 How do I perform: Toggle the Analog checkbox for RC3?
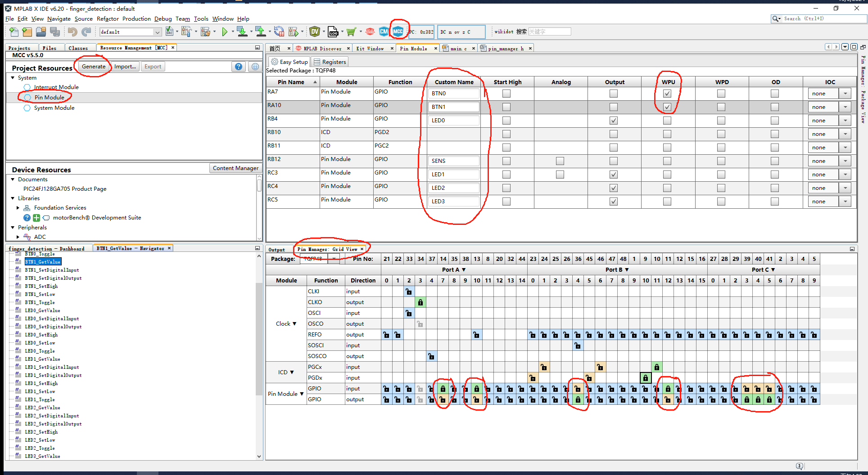pyautogui.click(x=560, y=175)
